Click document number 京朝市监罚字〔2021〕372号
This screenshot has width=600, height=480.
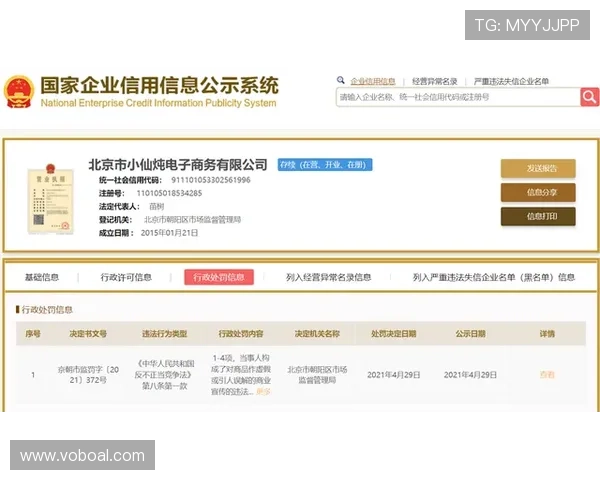click(88, 375)
